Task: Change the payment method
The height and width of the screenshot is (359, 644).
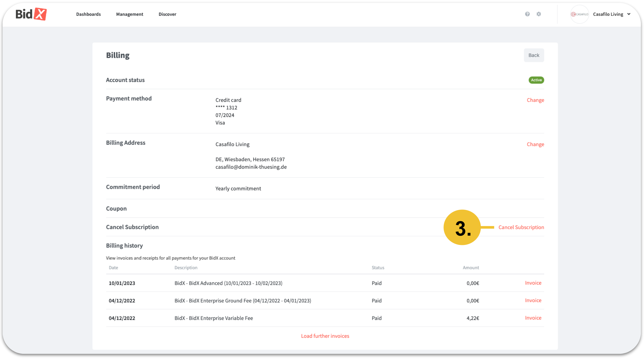Action: click(x=535, y=100)
